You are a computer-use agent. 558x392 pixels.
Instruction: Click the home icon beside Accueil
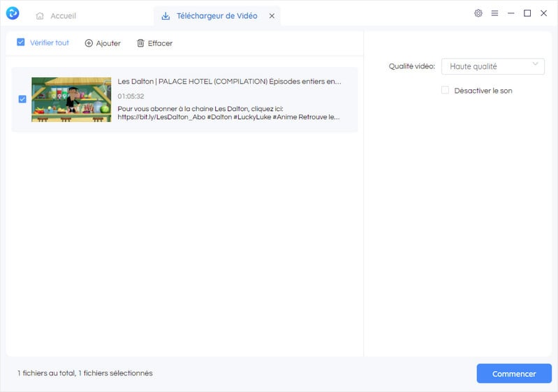pyautogui.click(x=40, y=16)
